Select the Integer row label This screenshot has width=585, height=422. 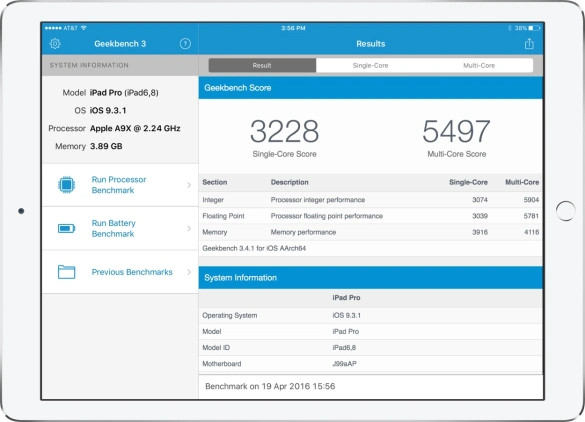pos(213,200)
